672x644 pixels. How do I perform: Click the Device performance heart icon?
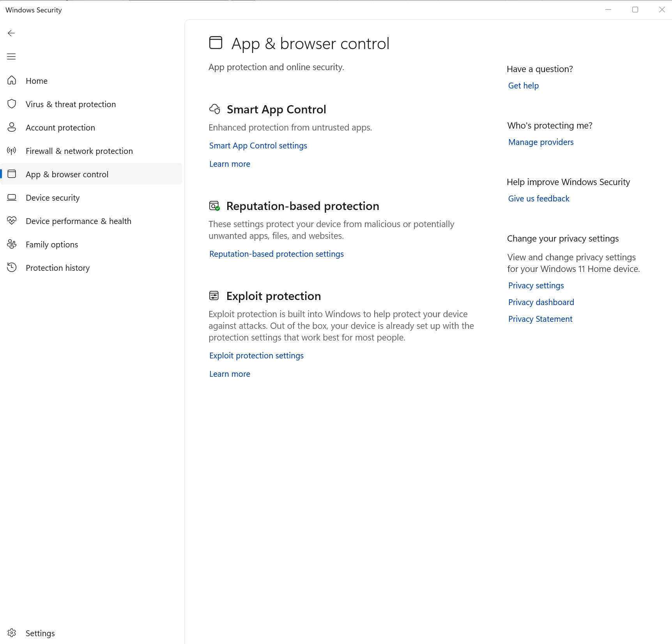(12, 221)
